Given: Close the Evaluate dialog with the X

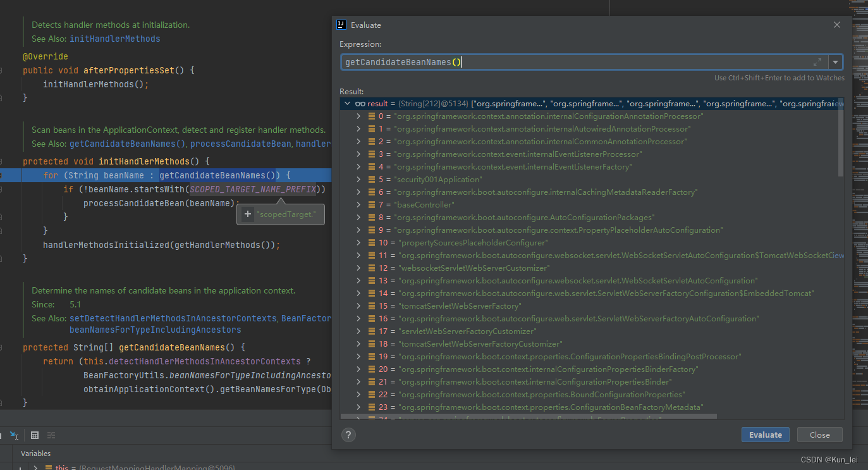Looking at the screenshot, I should click(837, 25).
